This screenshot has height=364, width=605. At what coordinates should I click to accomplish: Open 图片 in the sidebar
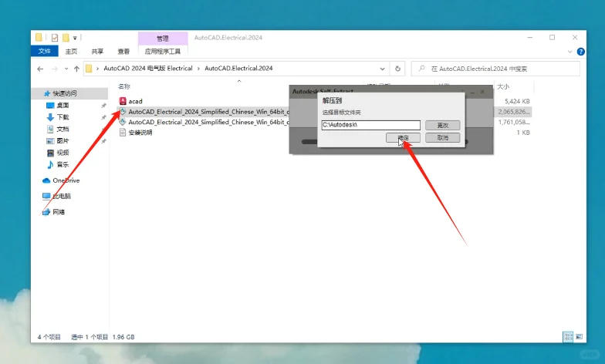63,140
